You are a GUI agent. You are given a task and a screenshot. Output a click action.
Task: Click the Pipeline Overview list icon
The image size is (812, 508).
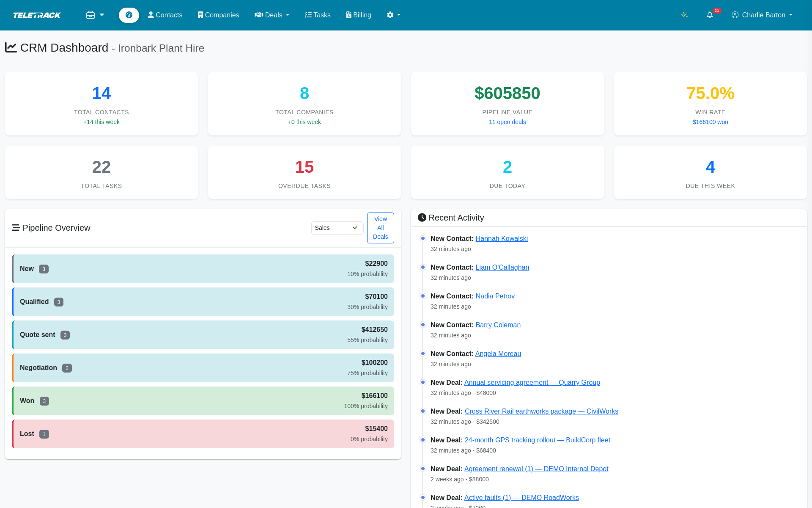pos(16,228)
